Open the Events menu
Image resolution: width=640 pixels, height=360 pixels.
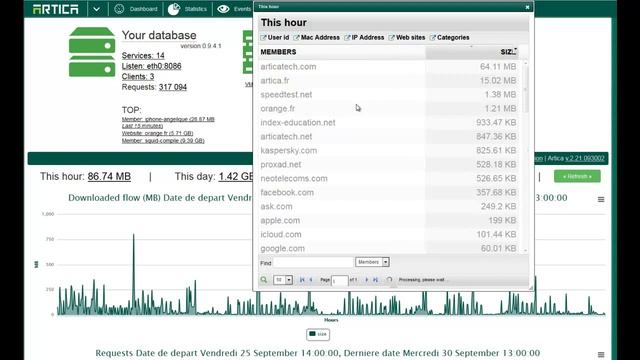click(x=242, y=9)
